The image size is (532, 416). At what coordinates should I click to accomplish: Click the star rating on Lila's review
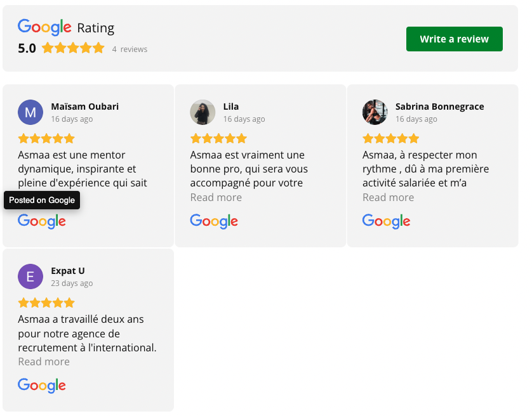pos(218,138)
